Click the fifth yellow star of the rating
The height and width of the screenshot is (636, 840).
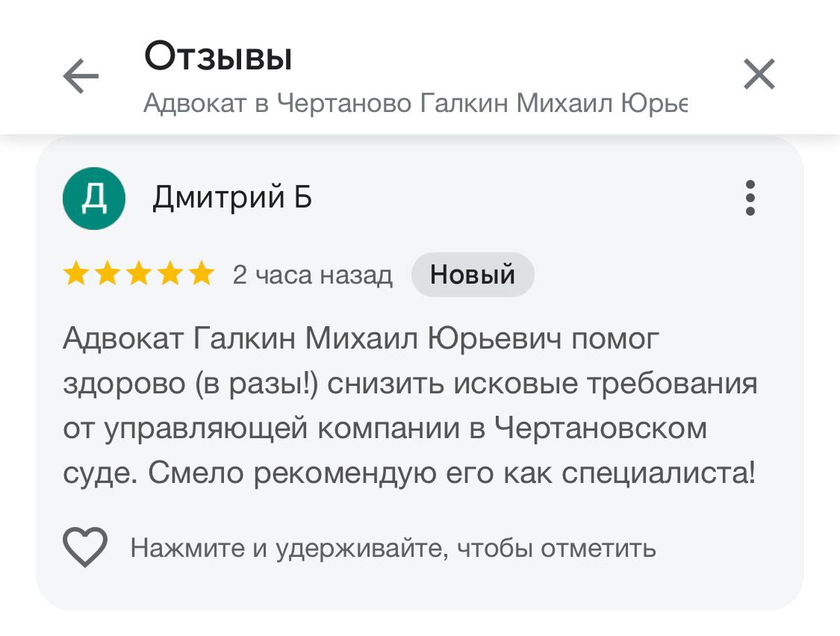(x=201, y=275)
